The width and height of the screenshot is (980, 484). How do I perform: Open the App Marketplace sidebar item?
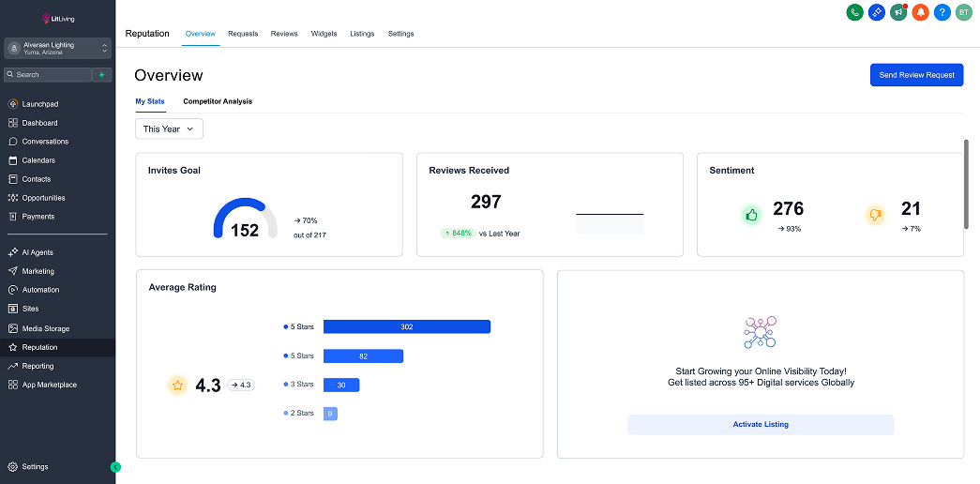click(x=49, y=385)
